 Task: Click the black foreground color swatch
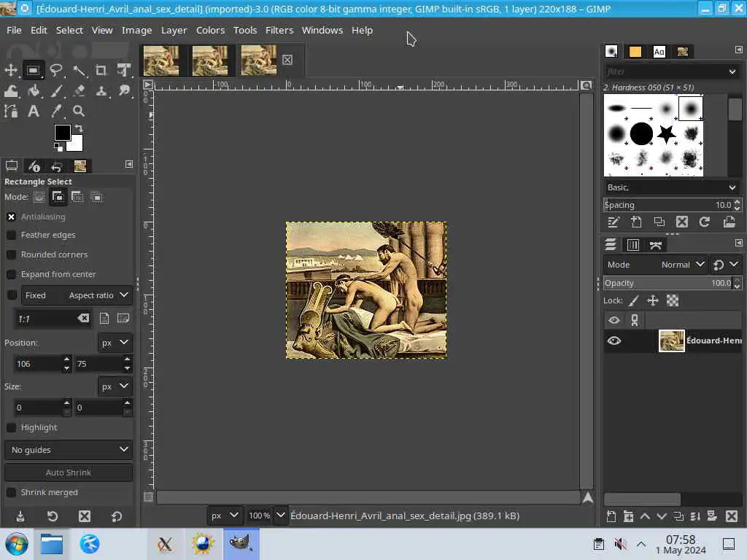(62, 133)
